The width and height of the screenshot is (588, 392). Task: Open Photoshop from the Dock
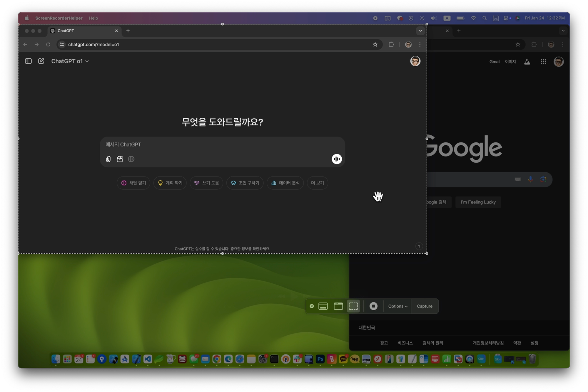(320, 359)
